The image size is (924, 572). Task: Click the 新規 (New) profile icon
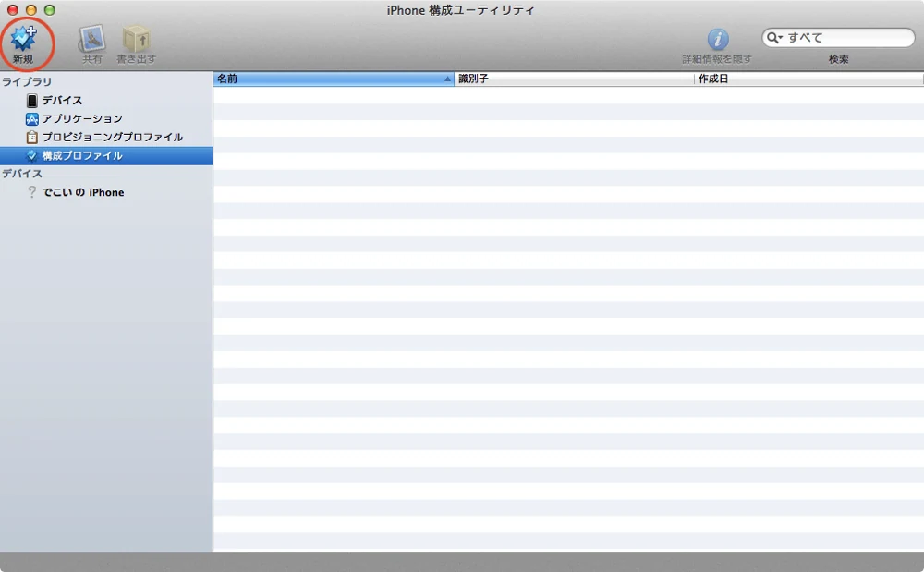point(24,39)
